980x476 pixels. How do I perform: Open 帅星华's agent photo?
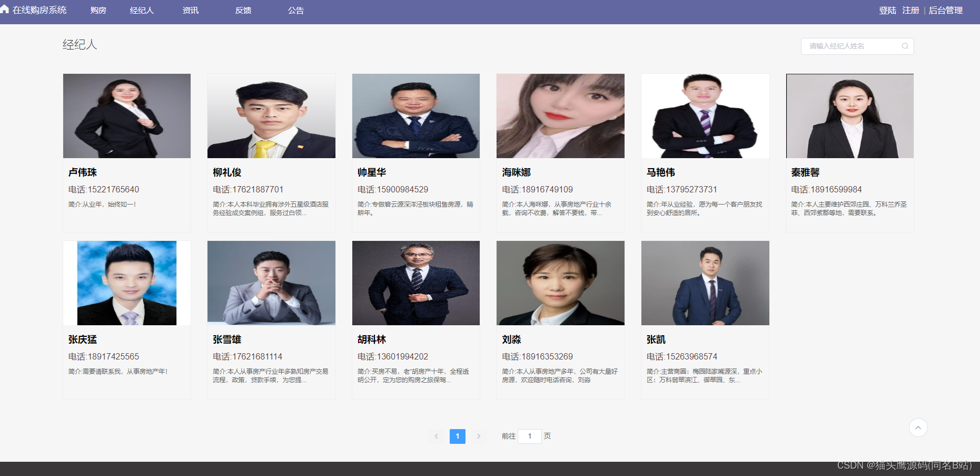[416, 116]
